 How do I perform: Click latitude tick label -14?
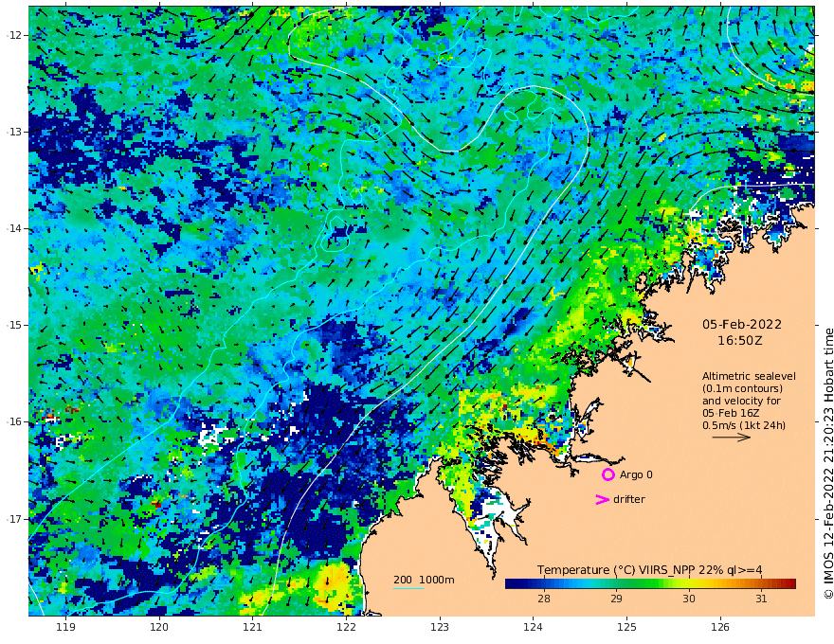pyautogui.click(x=14, y=228)
